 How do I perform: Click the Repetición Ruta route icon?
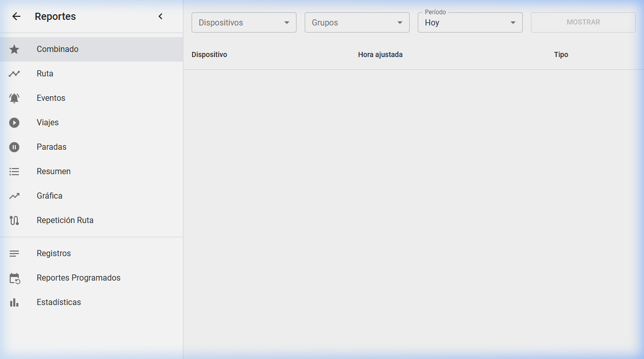14,220
